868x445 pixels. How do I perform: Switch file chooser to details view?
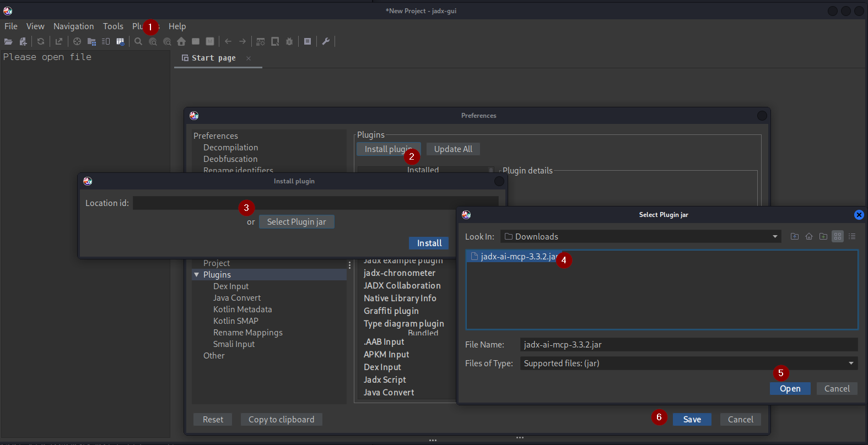point(852,236)
